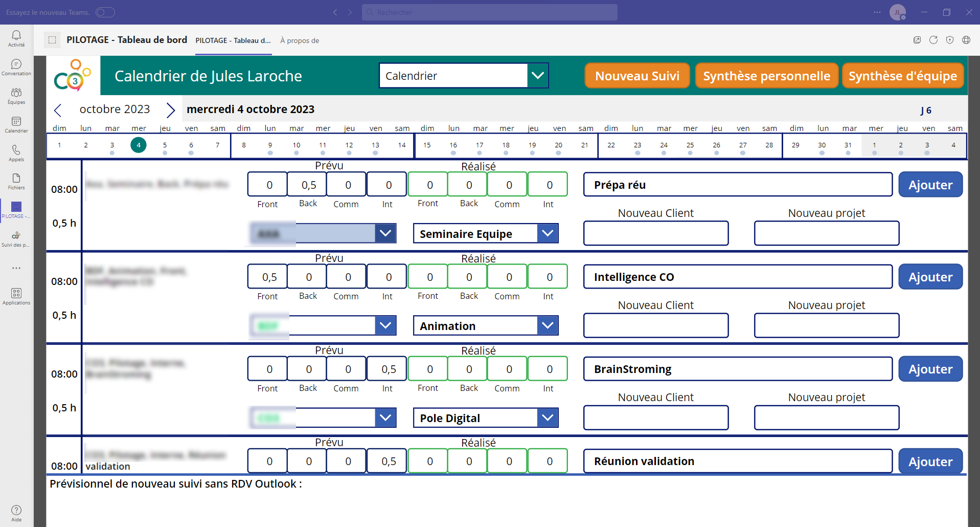Select the PILOTAGE - Tableau d... tab
This screenshot has height=527, width=980.
click(233, 40)
